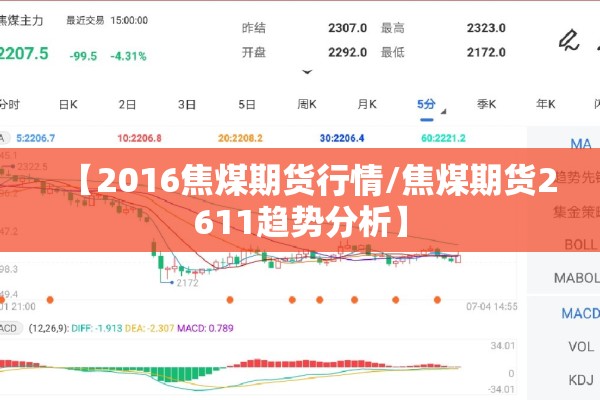Switch to the 年K chart tab
Screen dimensions: 600x400
coord(546,104)
